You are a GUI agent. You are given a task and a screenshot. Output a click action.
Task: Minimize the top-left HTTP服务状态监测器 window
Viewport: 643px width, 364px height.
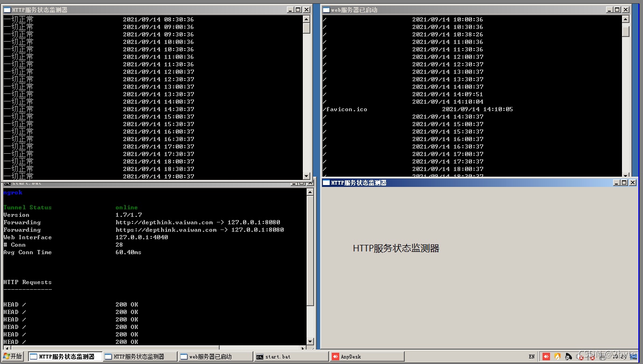point(290,9)
